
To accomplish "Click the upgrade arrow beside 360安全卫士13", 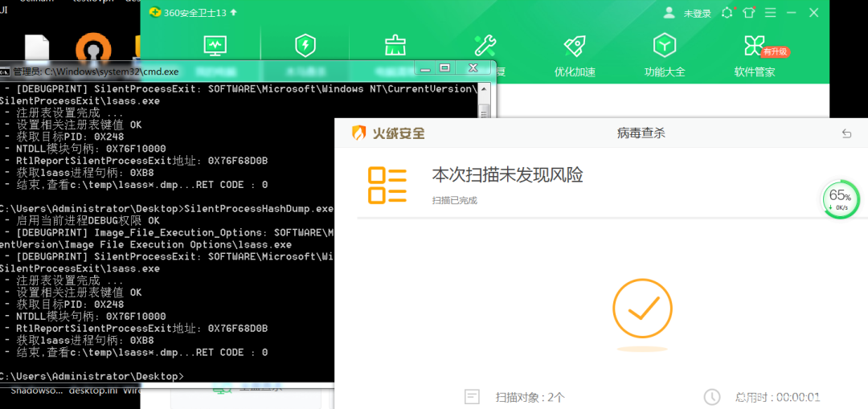I will (234, 12).
